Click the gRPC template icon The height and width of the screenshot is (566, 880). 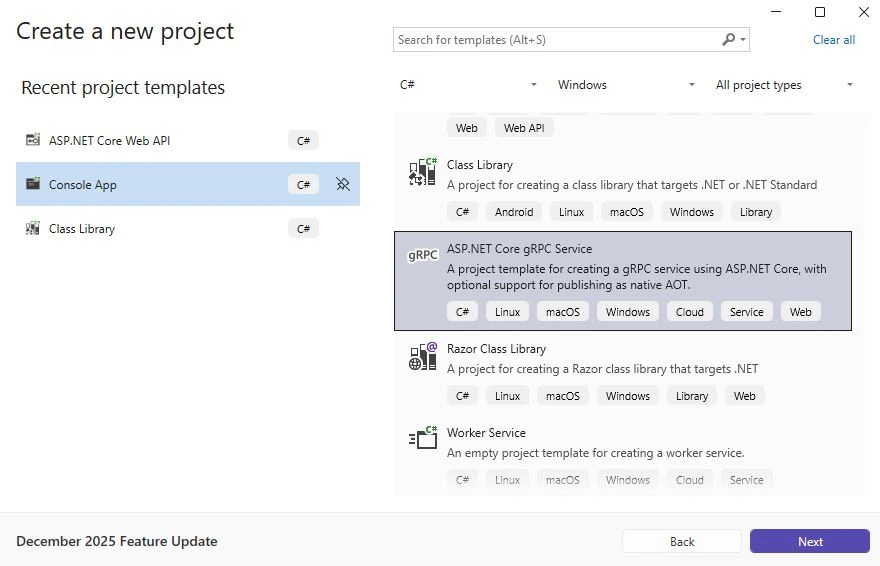click(423, 255)
